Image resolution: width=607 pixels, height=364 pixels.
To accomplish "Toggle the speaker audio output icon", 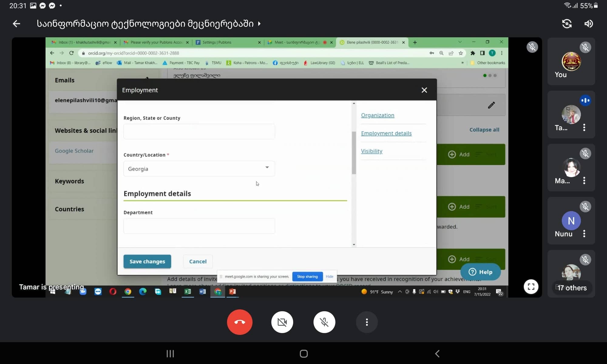I will coord(588,24).
